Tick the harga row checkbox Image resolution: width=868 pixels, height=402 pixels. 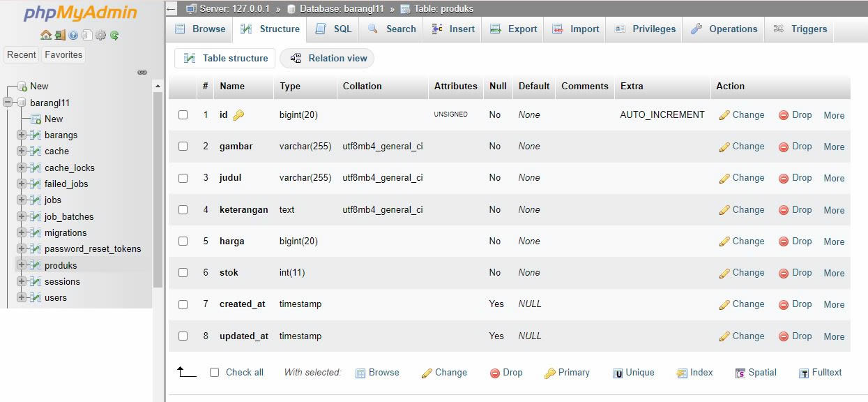click(x=183, y=241)
